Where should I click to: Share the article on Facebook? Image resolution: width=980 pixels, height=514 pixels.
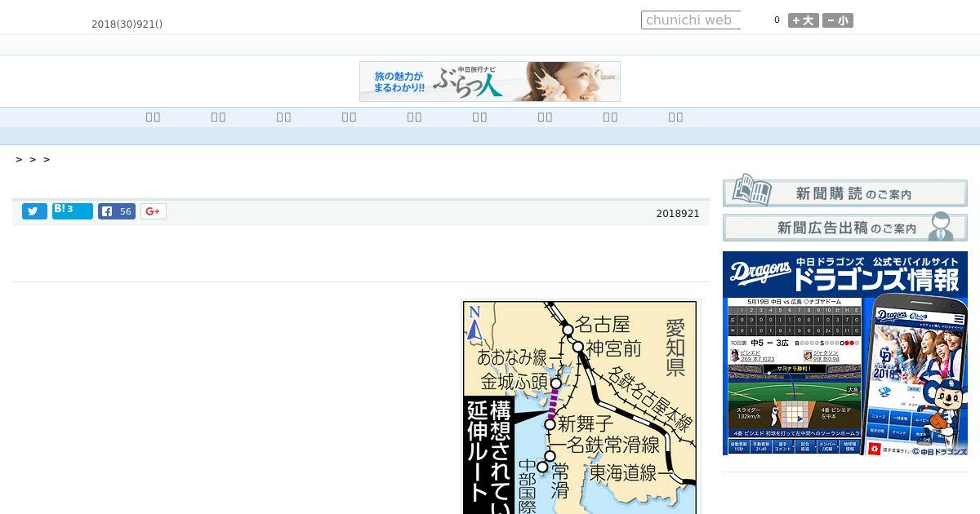[117, 211]
